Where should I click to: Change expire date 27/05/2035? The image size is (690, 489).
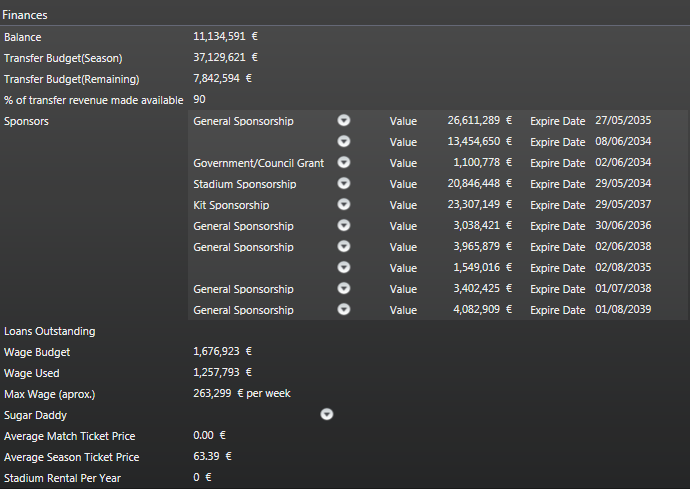click(623, 120)
